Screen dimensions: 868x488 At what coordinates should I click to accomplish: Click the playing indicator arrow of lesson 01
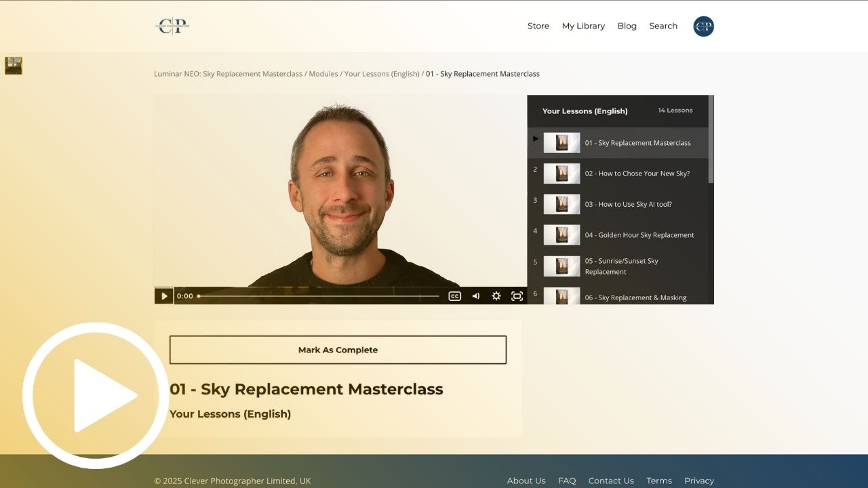pyautogui.click(x=536, y=139)
